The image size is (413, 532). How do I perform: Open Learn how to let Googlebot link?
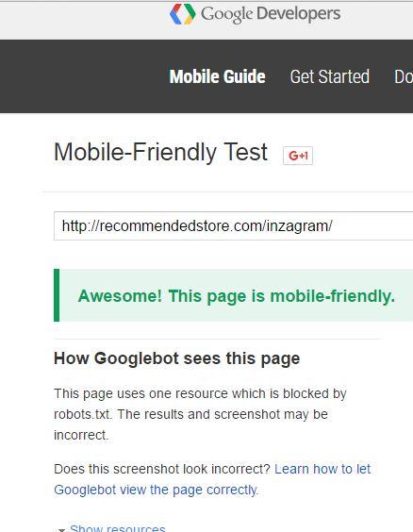322,469
